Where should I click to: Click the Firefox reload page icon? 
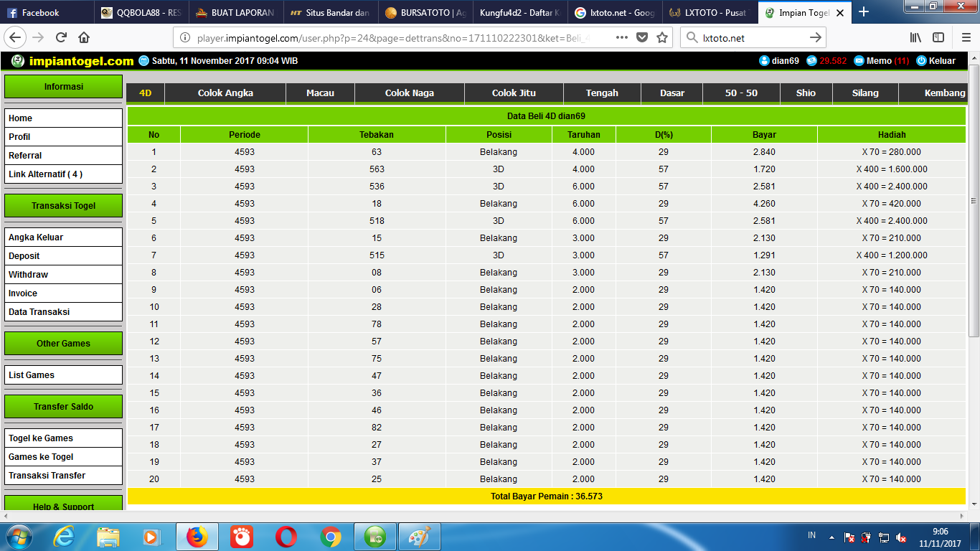[x=62, y=37]
